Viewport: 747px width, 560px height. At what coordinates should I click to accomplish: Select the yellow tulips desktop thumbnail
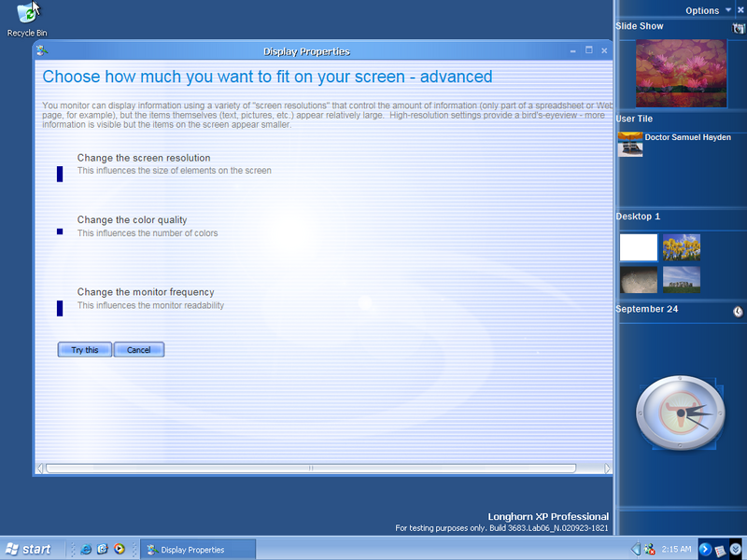click(x=682, y=247)
